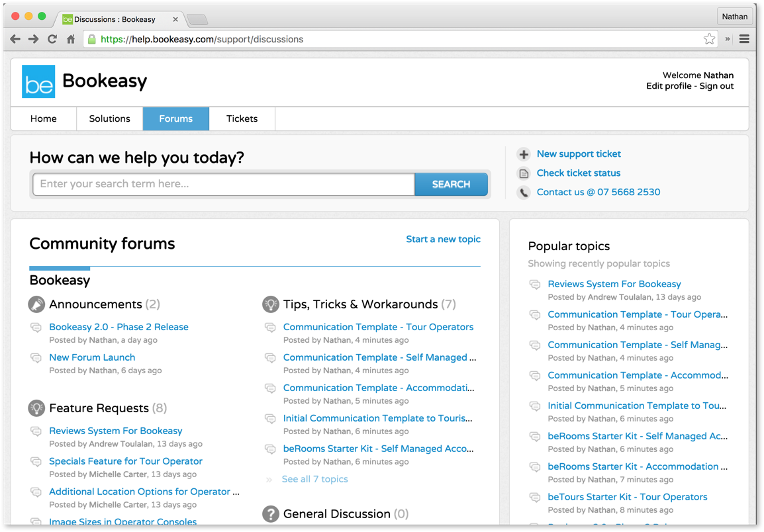Select the Discussions : Bookeasy browser tab
This screenshot has width=764, height=532.
[119, 19]
